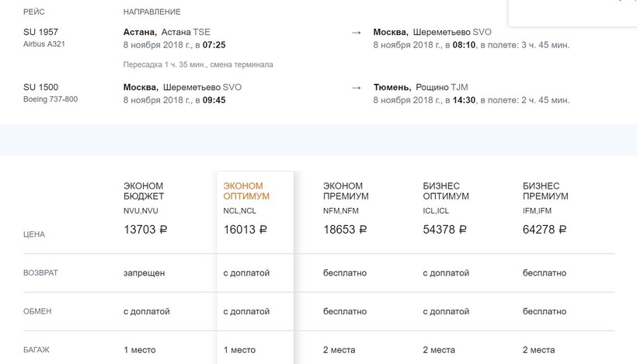
Task: Click flight number SU 1957
Action: (x=41, y=33)
